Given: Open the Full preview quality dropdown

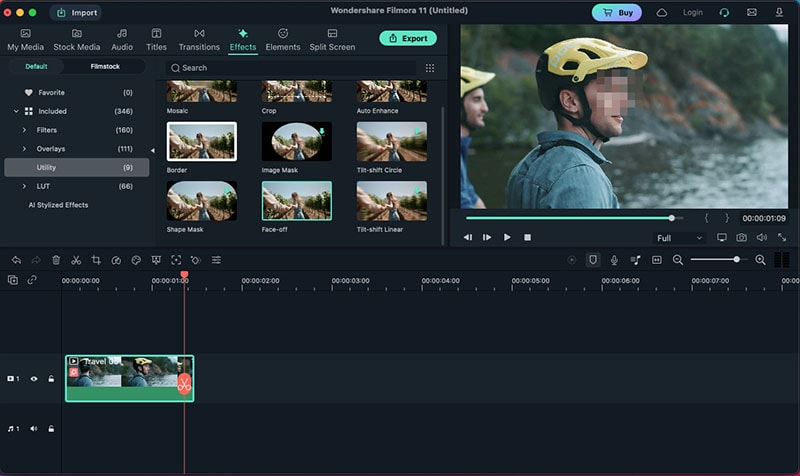Looking at the screenshot, I should [679, 238].
